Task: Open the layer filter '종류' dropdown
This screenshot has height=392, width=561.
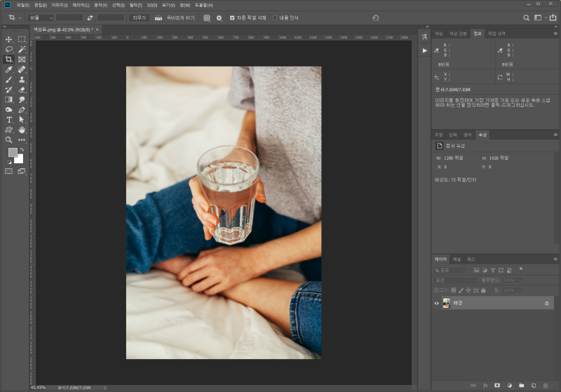Action: [x=450, y=270]
